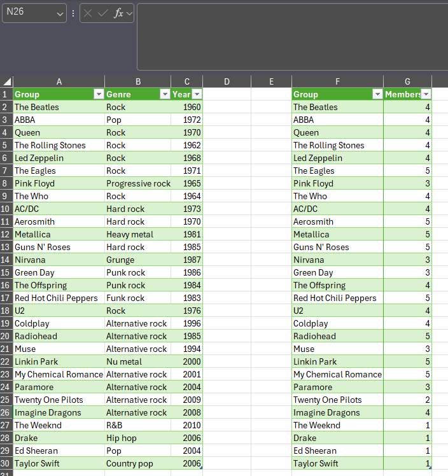This screenshot has width=448, height=476.
Task: Select column A header
Action: (59, 81)
